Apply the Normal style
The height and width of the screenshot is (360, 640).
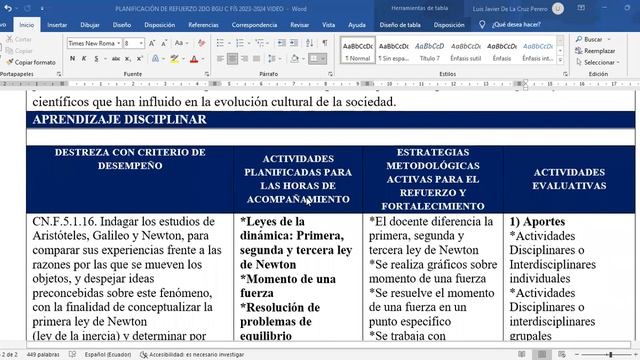point(358,51)
